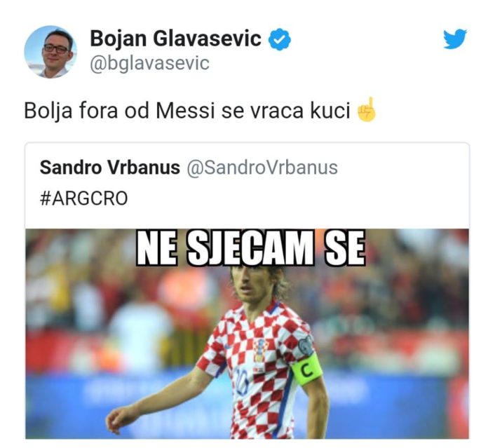Click the 'NE SJECAM SE' meme caption
The width and height of the screenshot is (488, 448).
tap(251, 248)
